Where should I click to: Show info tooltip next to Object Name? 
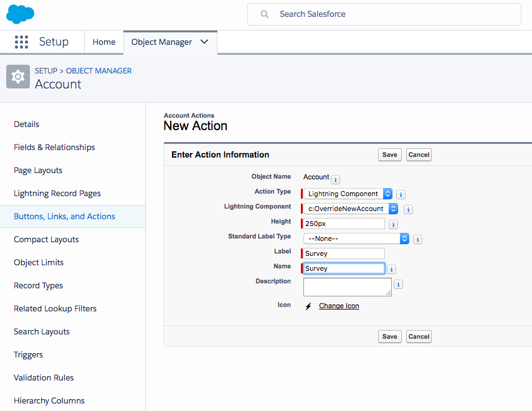click(335, 179)
